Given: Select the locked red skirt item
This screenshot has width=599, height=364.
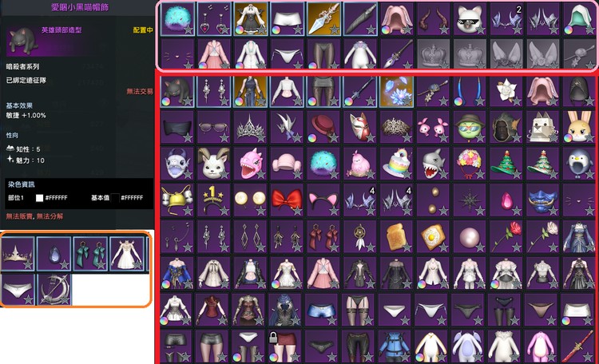Looking at the screenshot, I should [287, 346].
